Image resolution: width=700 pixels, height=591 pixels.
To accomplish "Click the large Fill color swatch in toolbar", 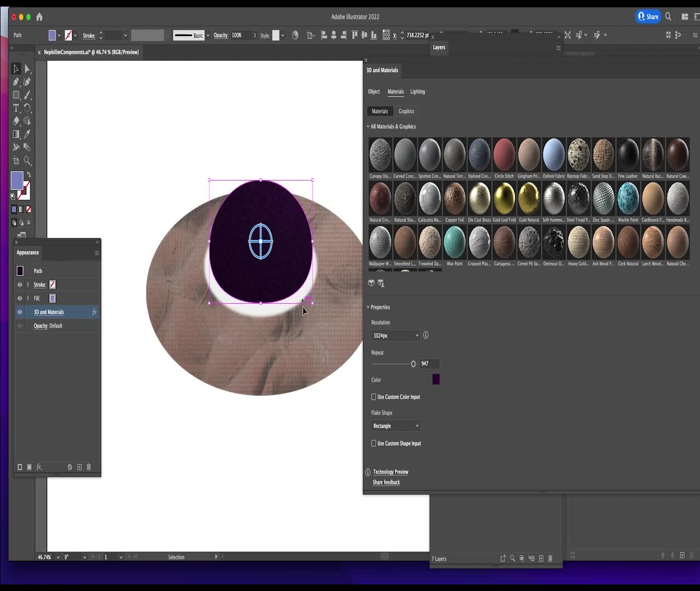I will [x=17, y=181].
